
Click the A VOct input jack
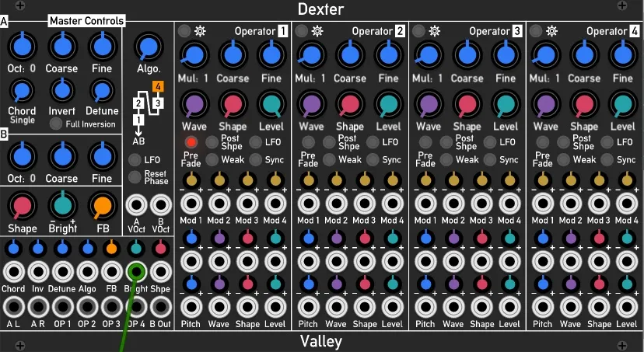pos(136,205)
